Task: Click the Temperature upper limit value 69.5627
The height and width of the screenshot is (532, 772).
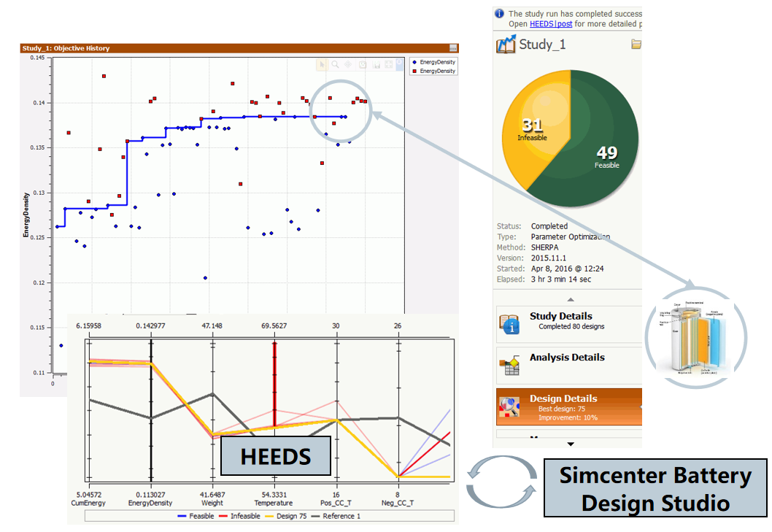Action: pos(274,326)
